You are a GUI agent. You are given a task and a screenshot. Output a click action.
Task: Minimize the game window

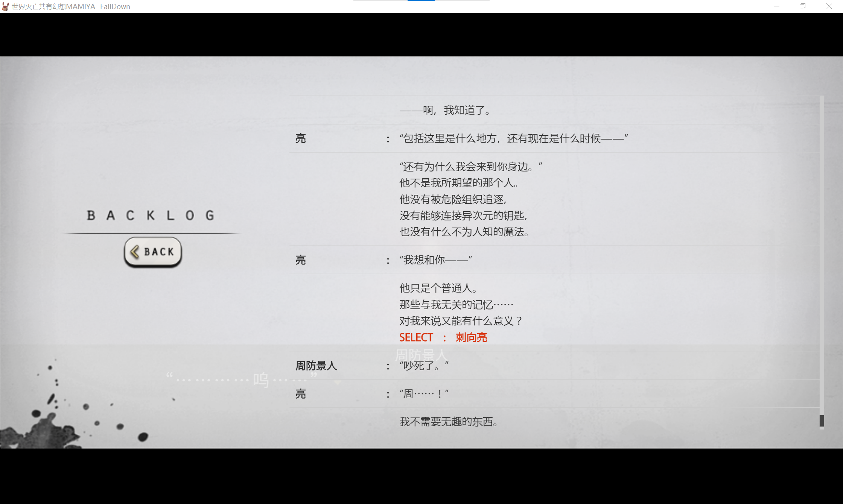[x=777, y=6]
